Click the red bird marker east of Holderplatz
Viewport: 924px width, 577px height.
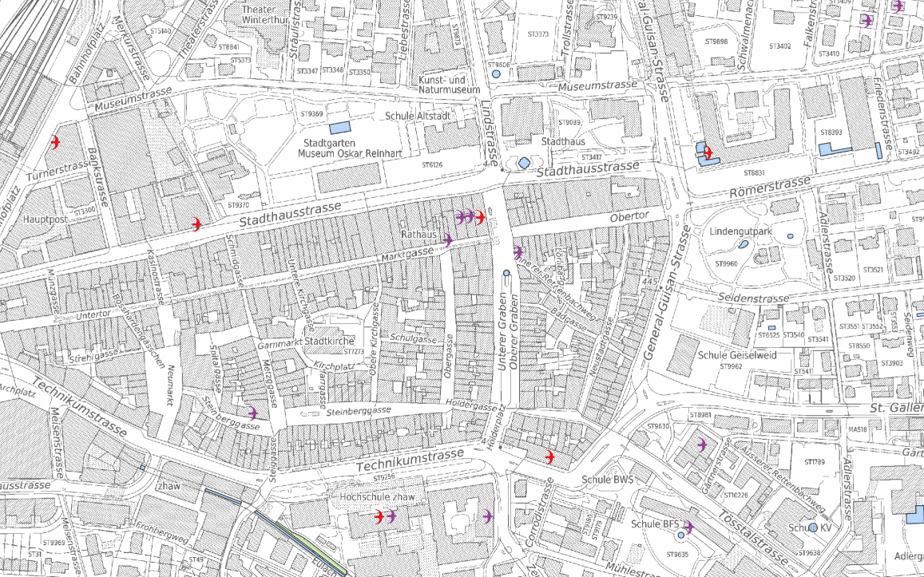(549, 456)
